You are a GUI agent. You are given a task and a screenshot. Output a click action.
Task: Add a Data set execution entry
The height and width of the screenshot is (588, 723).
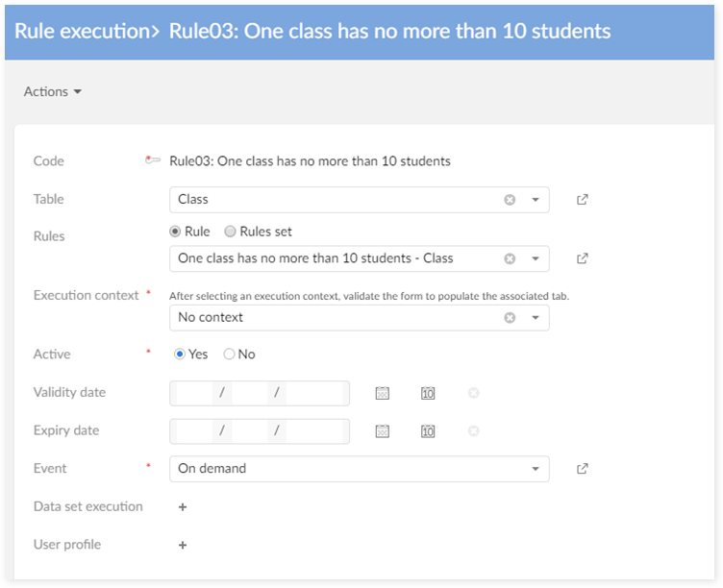pyautogui.click(x=183, y=507)
